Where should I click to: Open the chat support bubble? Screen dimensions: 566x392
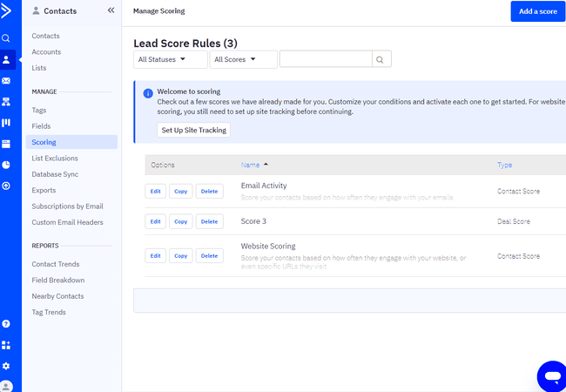pos(551,375)
